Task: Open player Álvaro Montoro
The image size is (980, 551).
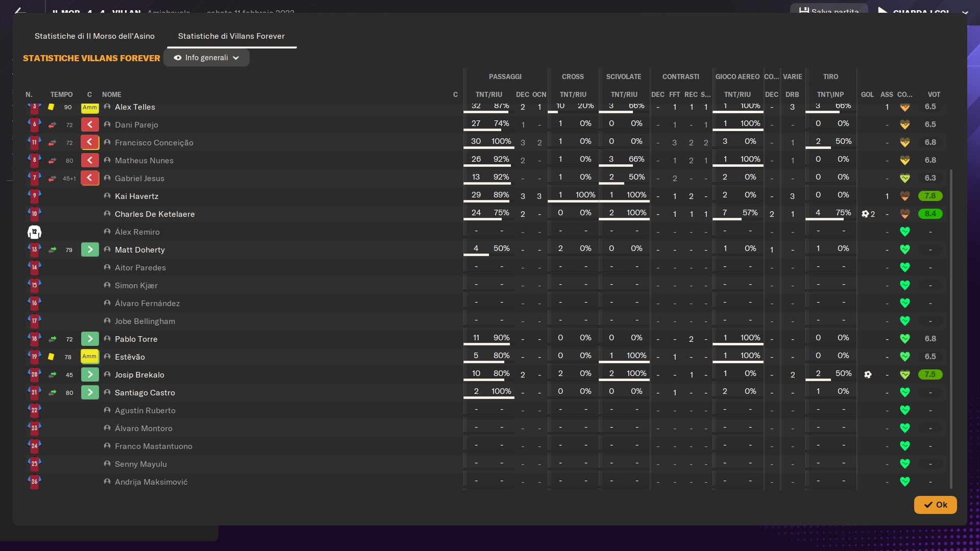Action: point(143,428)
